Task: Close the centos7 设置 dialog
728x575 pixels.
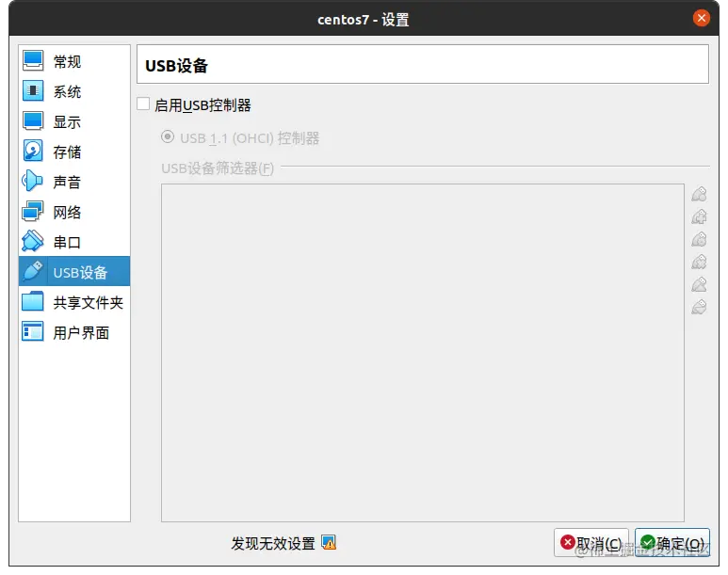Action: [701, 19]
